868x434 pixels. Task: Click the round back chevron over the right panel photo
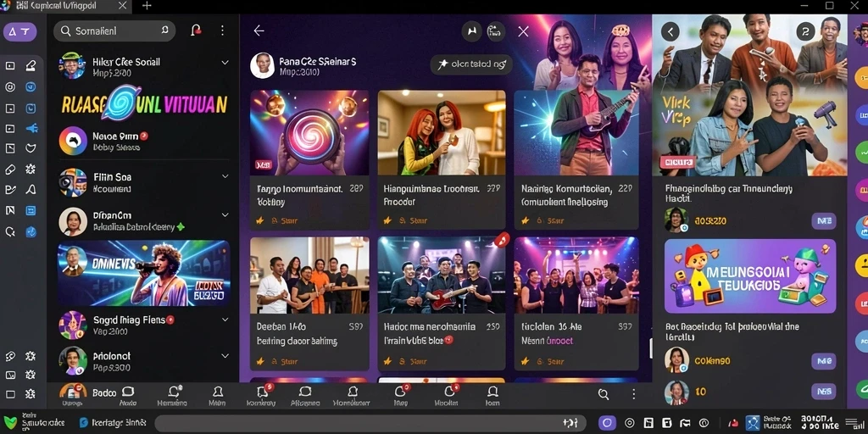(x=670, y=32)
